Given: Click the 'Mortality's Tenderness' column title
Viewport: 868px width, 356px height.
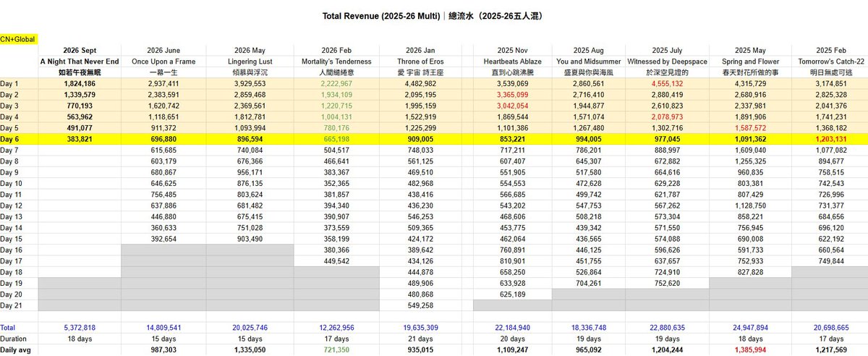Looking at the screenshot, I should tap(336, 62).
